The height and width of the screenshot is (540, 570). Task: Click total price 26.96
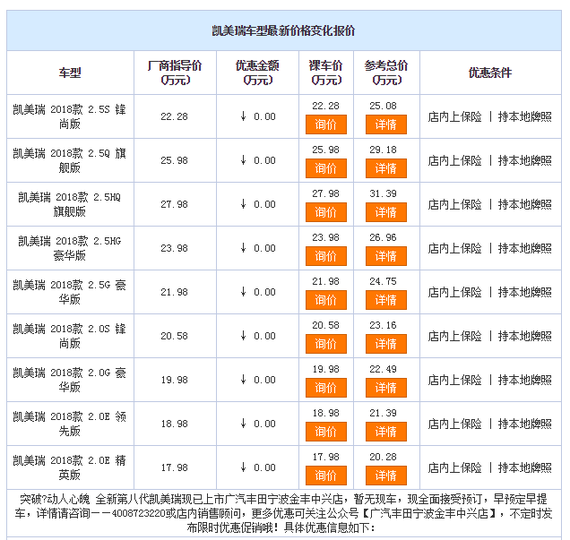pyautogui.click(x=383, y=237)
